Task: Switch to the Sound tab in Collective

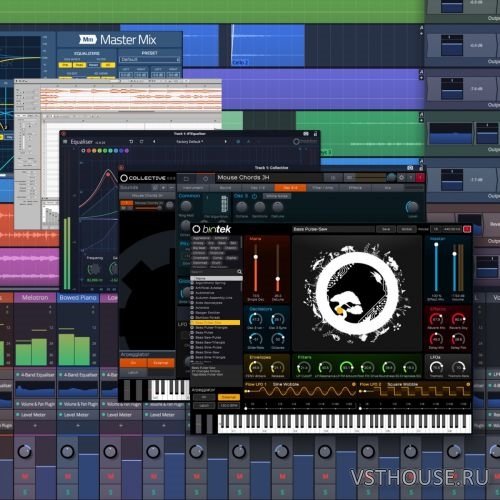Action: tap(225, 188)
